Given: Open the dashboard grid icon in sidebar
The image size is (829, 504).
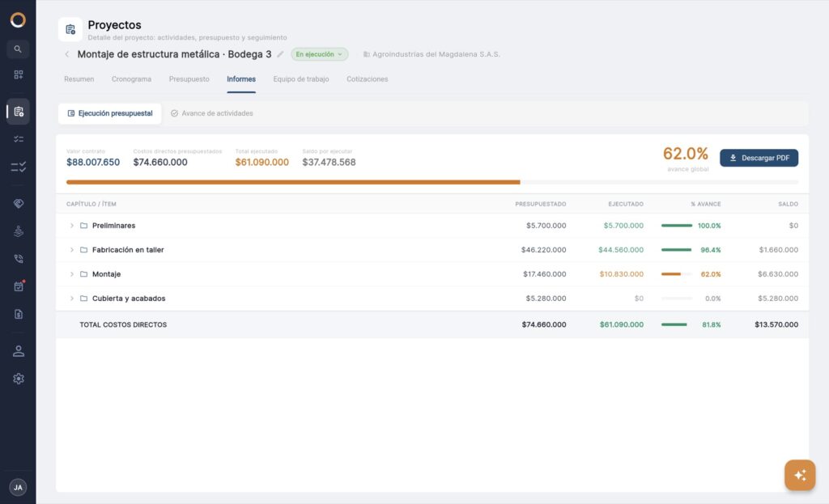Looking at the screenshot, I should [x=18, y=74].
